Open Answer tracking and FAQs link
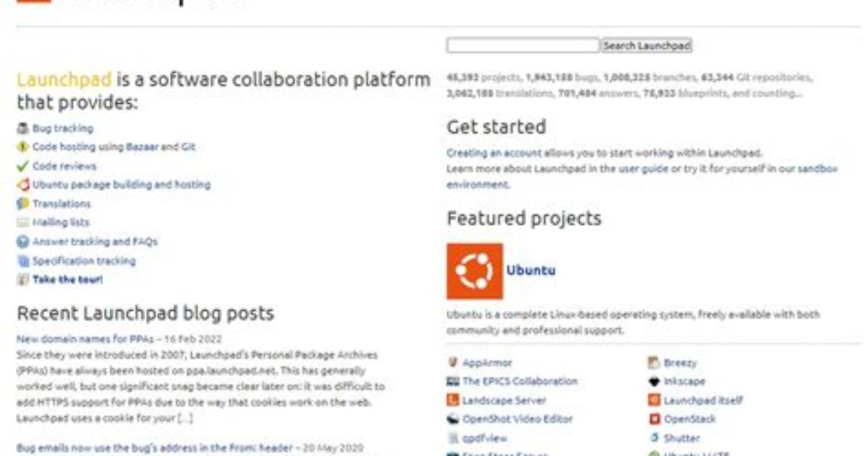This screenshot has height=456, width=868. pos(94,242)
